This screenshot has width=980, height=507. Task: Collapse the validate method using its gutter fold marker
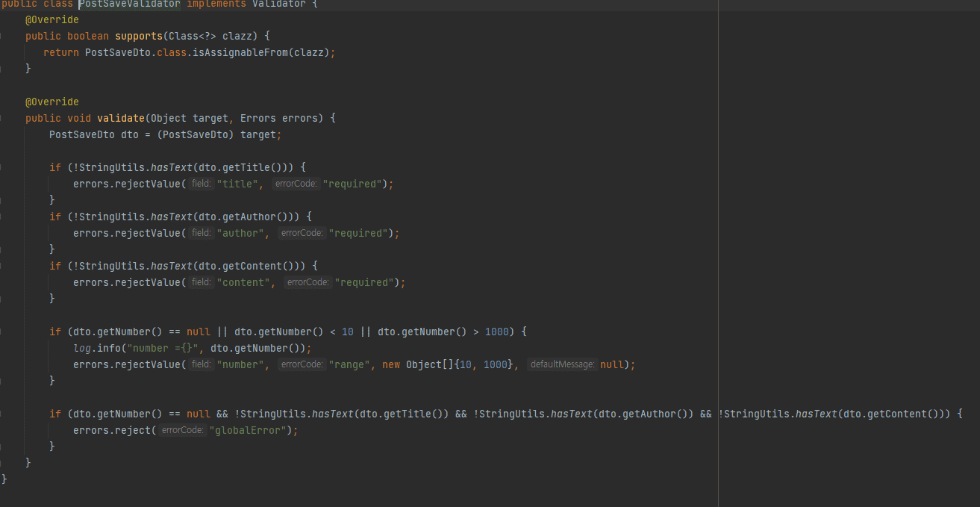click(2, 118)
